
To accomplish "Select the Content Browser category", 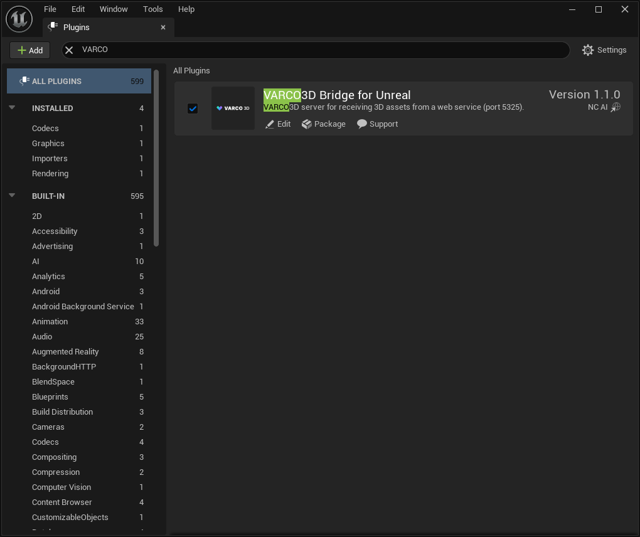I will pos(79,502).
